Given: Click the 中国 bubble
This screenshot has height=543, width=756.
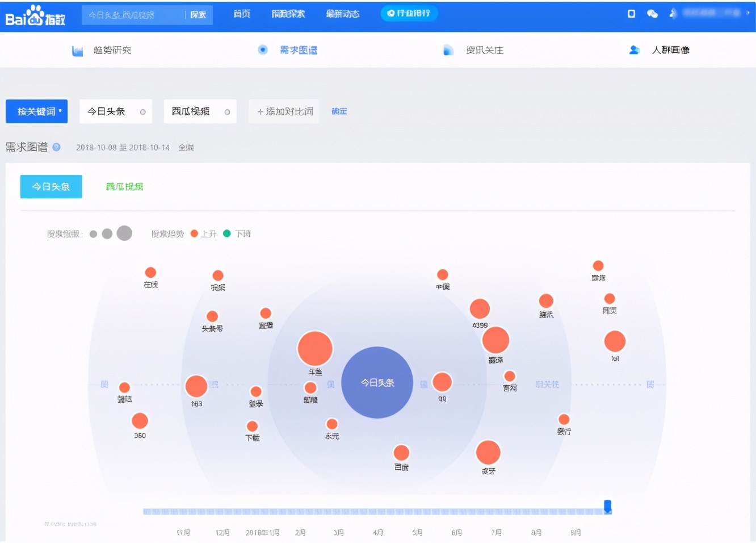Looking at the screenshot, I should 443,275.
